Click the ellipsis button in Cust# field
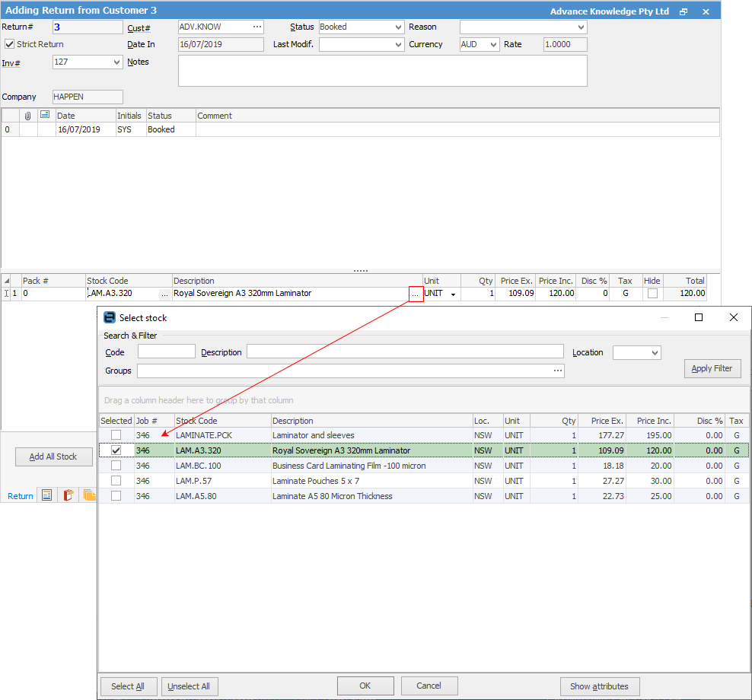The height and width of the screenshot is (700, 752). pos(257,27)
